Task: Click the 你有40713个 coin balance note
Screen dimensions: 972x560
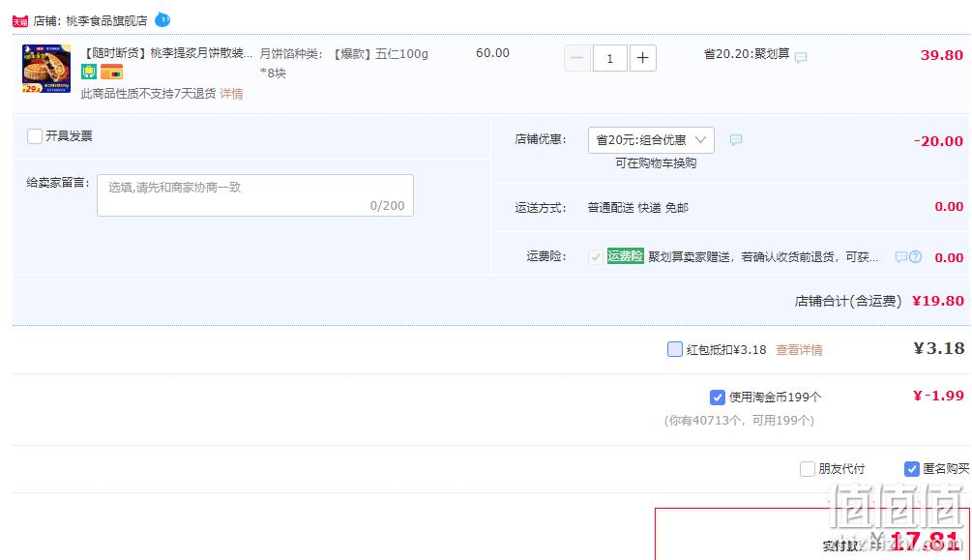Action: click(x=739, y=421)
